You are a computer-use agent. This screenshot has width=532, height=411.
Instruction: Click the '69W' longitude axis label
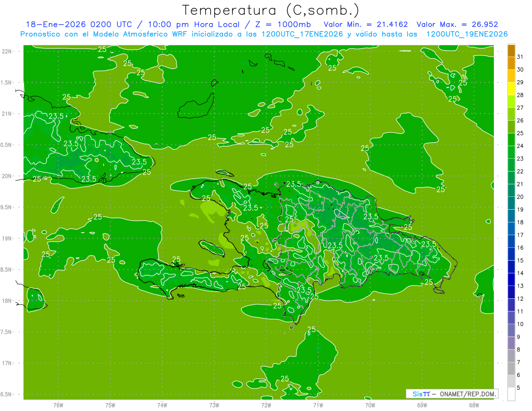click(422, 405)
